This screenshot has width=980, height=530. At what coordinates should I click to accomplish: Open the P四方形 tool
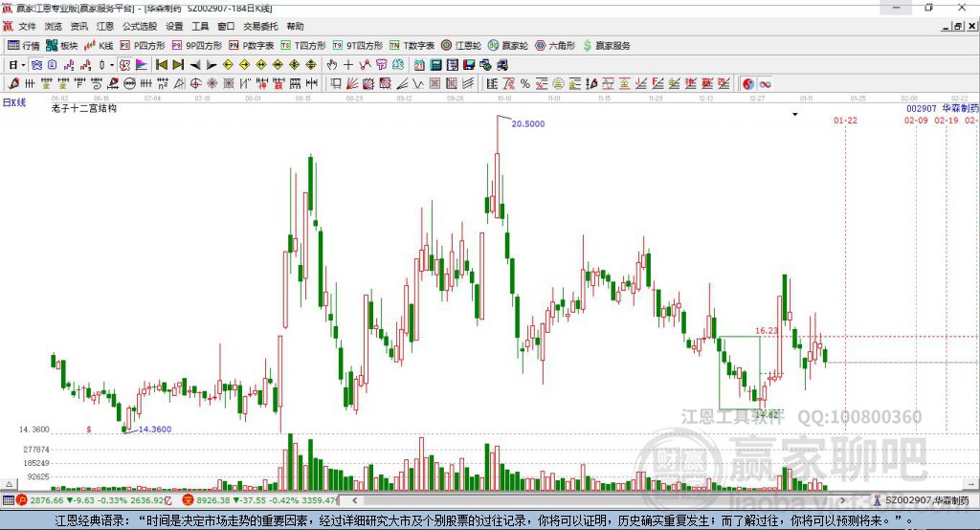point(143,46)
